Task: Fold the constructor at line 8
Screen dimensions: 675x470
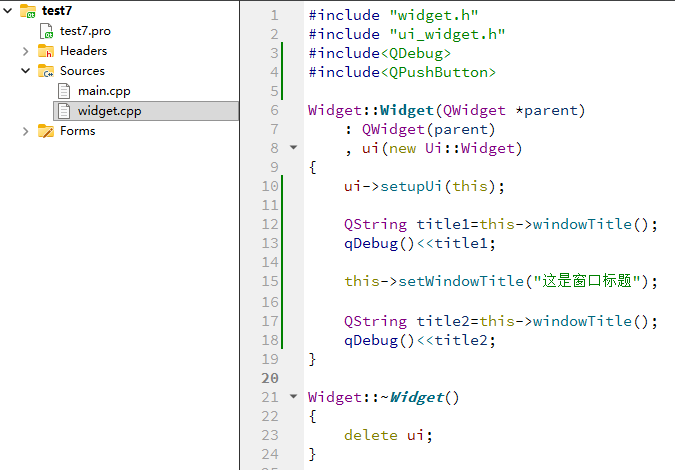Action: [x=294, y=148]
